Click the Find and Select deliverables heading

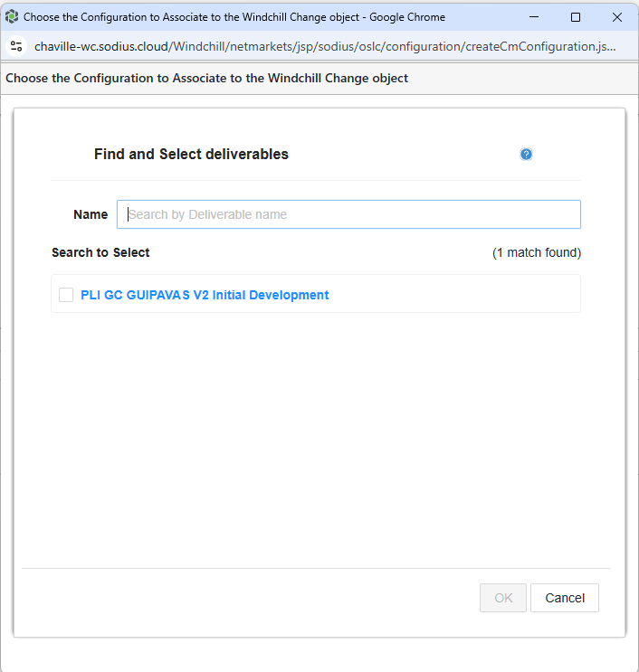click(191, 155)
